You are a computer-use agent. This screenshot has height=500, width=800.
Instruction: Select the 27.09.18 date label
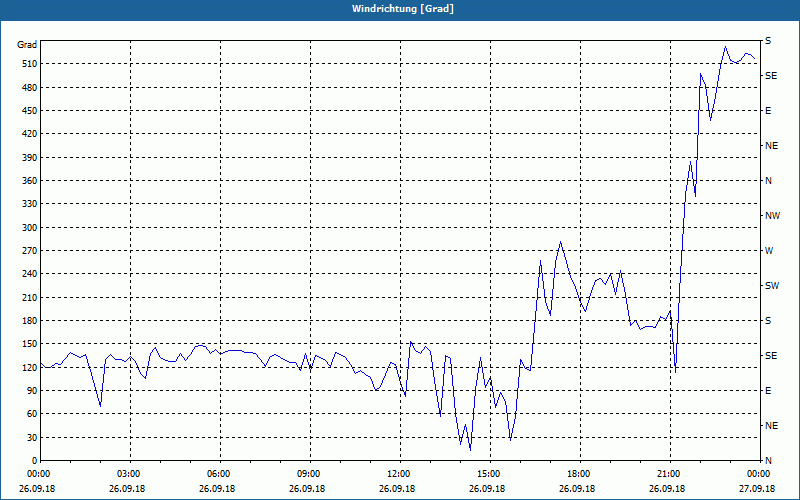pos(757,489)
